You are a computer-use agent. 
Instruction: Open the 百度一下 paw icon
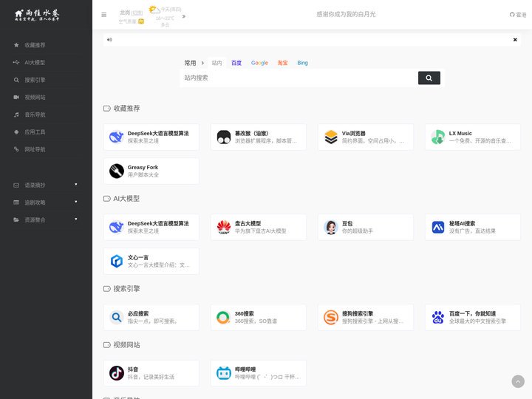click(438, 317)
